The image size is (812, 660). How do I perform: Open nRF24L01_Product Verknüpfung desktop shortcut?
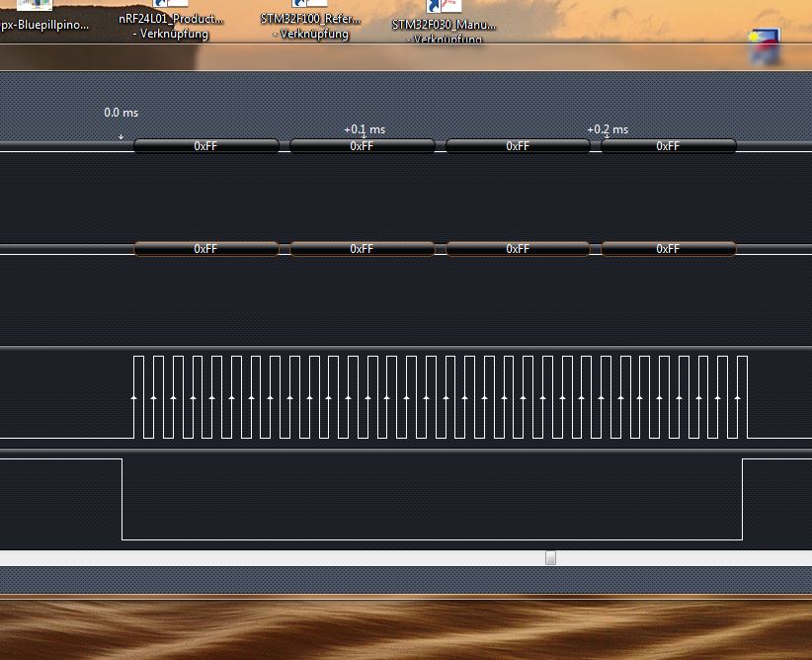coord(171,21)
